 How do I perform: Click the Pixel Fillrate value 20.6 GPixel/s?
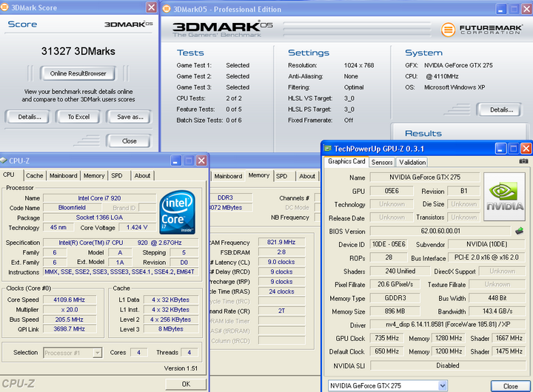coord(395,284)
